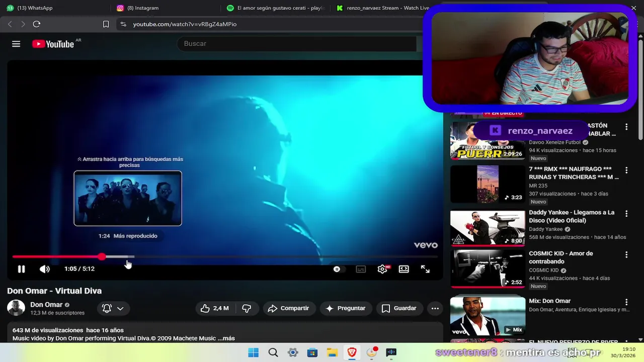This screenshot has width=644, height=362.
Task: Go to YouTube home via the logo
Action: (x=53, y=44)
